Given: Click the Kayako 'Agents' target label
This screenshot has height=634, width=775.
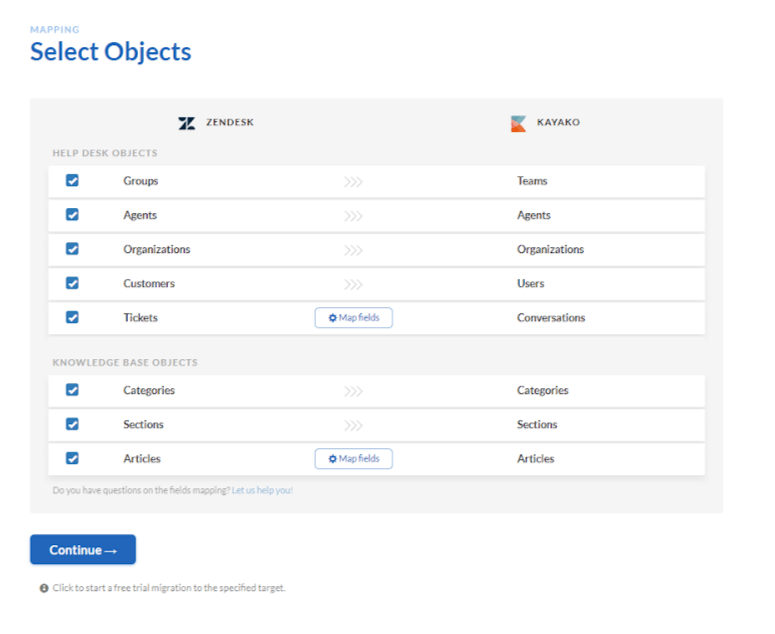Looking at the screenshot, I should tap(534, 215).
